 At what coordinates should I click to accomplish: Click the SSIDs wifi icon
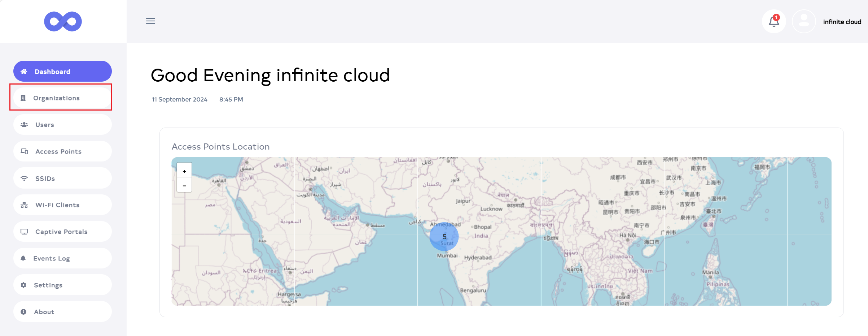coord(24,178)
